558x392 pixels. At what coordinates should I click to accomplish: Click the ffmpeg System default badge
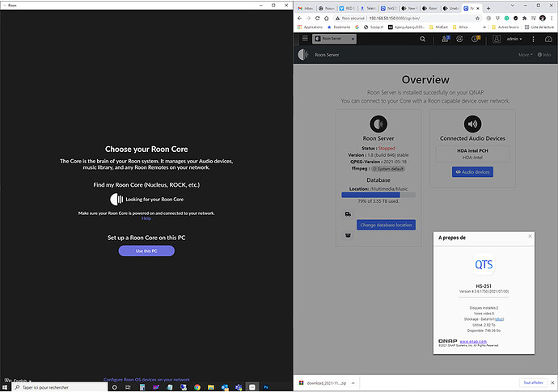388,169
